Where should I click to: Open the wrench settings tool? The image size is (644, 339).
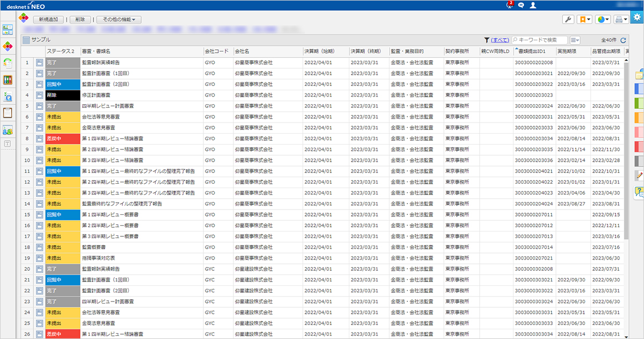tap(568, 19)
